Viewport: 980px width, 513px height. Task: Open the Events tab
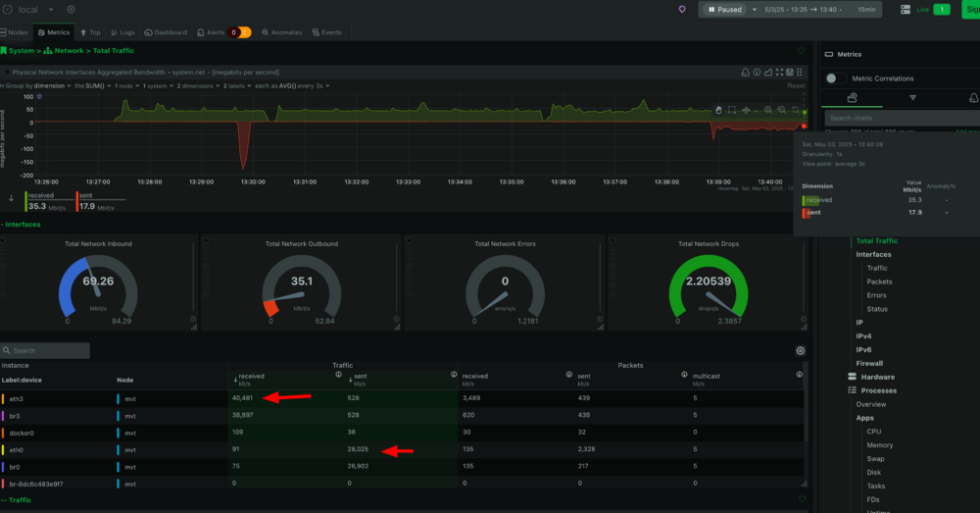[x=327, y=32]
